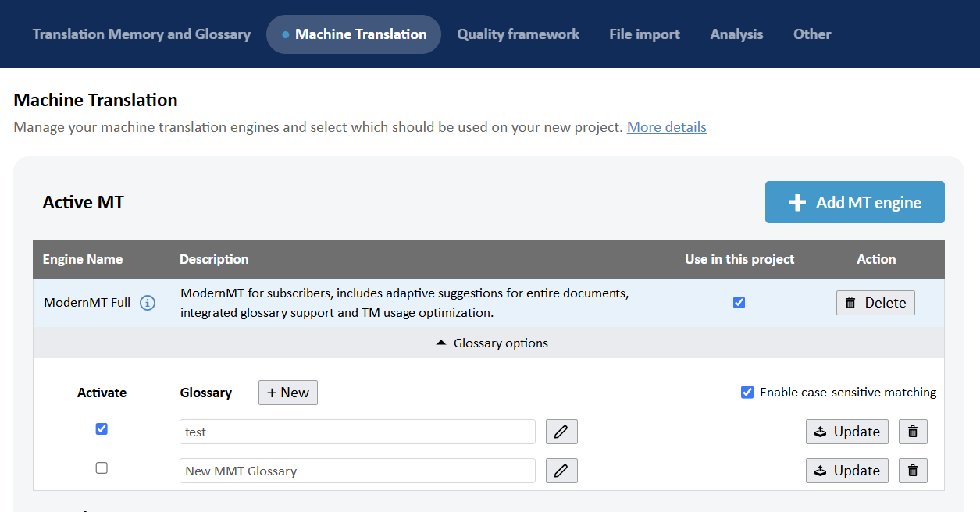Click the test glossary name field
The width and height of the screenshot is (980, 512).
coord(357,432)
